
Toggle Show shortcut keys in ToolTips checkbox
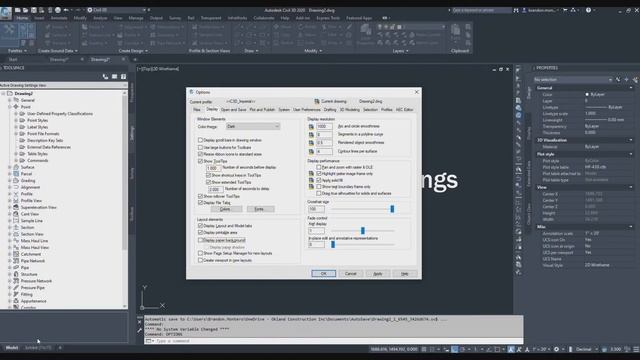pyautogui.click(x=209, y=175)
